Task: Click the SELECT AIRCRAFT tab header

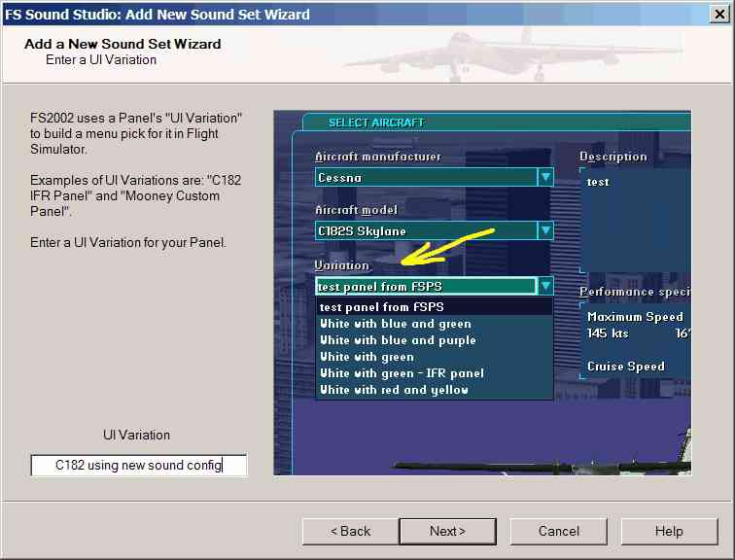Action: click(376, 122)
